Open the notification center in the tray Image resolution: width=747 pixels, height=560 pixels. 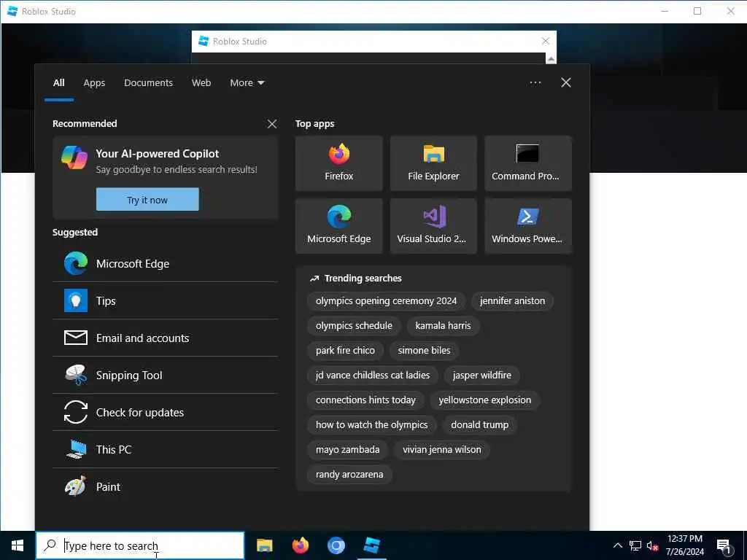724,546
